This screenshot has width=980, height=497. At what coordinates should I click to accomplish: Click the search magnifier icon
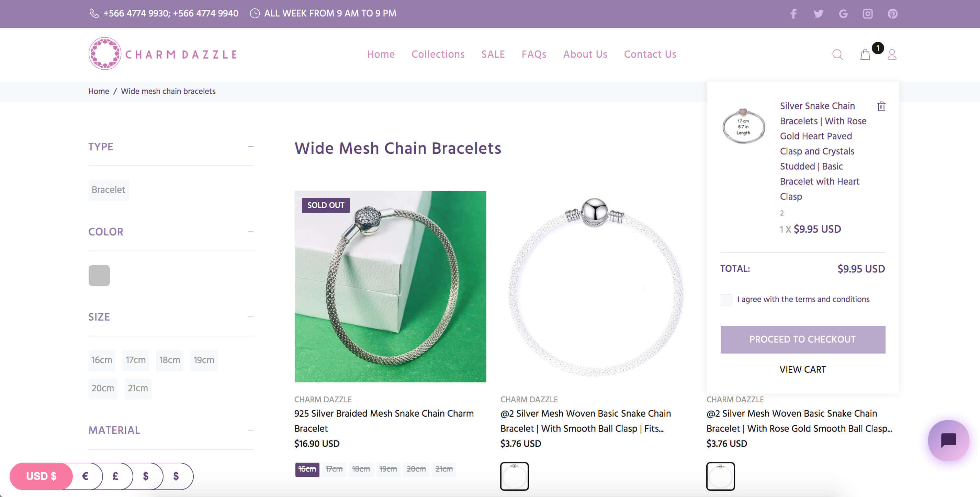coord(837,55)
